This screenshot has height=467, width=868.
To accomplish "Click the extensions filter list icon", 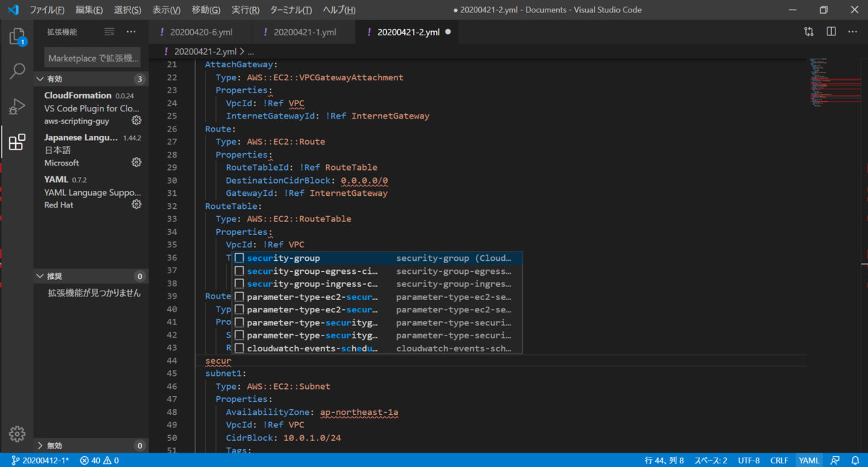I will 109,32.
